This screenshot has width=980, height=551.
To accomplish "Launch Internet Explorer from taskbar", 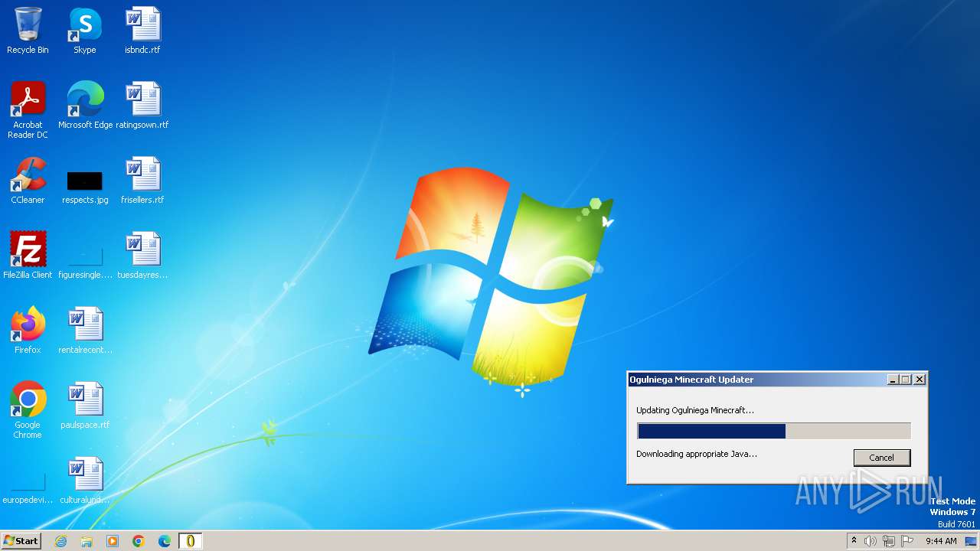I will click(60, 541).
